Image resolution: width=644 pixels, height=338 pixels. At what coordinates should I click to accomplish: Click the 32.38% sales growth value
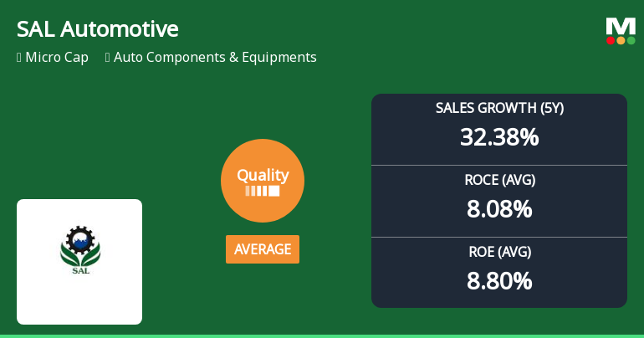pos(499,137)
